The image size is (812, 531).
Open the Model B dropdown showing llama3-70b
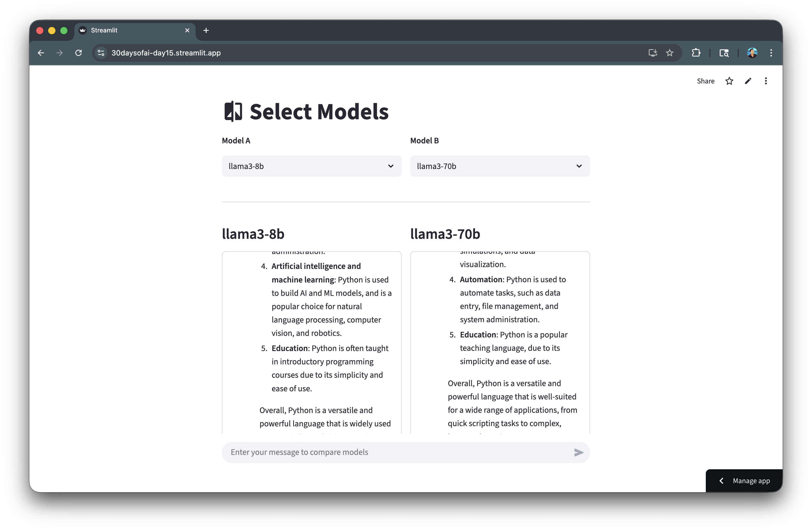(499, 166)
